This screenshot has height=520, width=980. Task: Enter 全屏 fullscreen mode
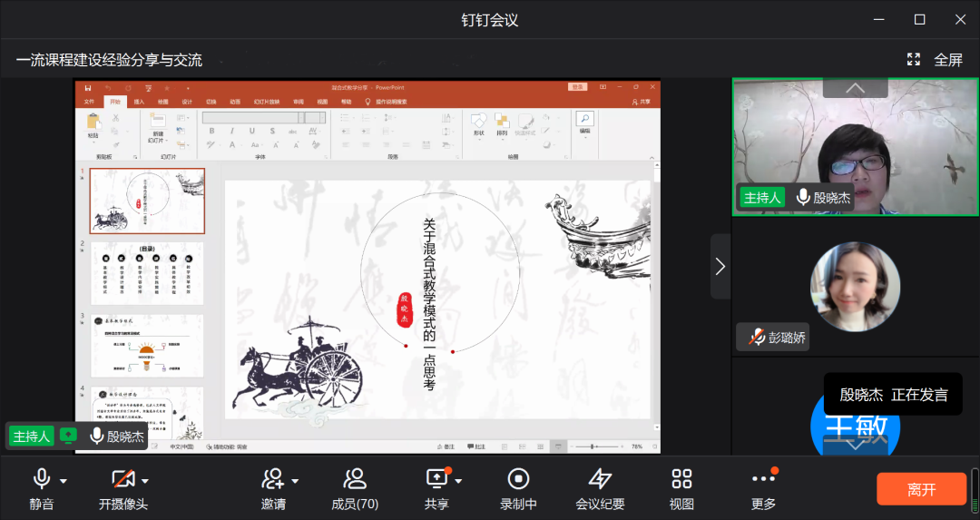pyautogui.click(x=936, y=60)
